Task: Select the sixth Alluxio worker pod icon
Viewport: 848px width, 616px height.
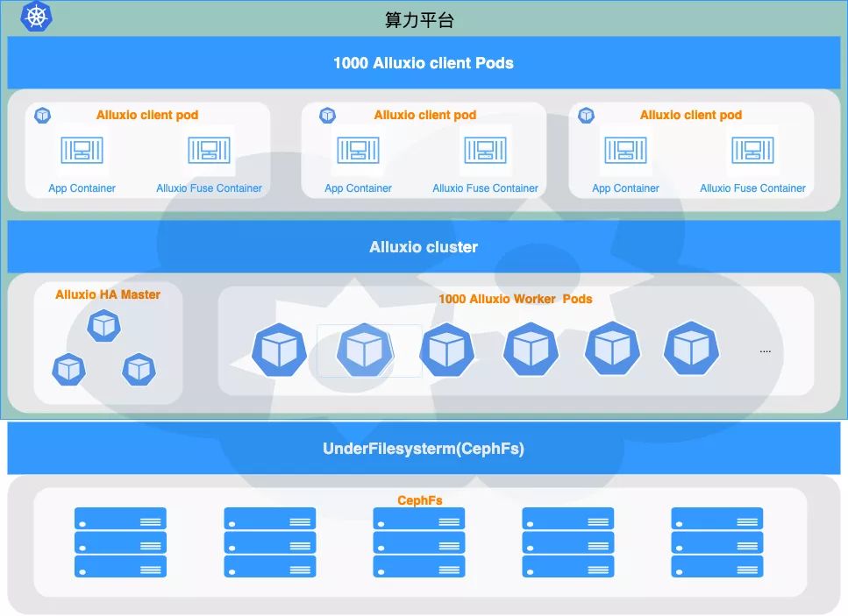Action: (x=691, y=349)
